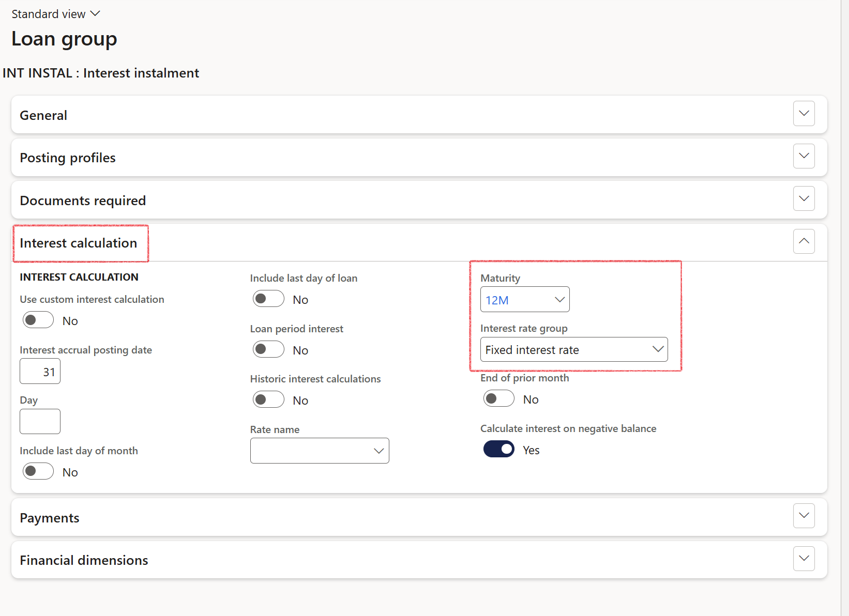849x616 pixels.
Task: Click the Loan group page title
Action: pos(64,39)
